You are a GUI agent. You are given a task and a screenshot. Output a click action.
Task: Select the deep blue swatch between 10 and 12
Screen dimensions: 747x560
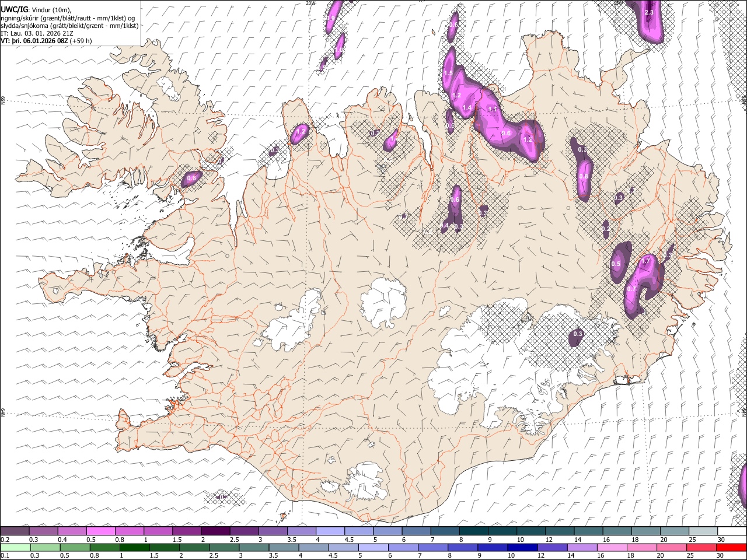pyautogui.click(x=523, y=547)
